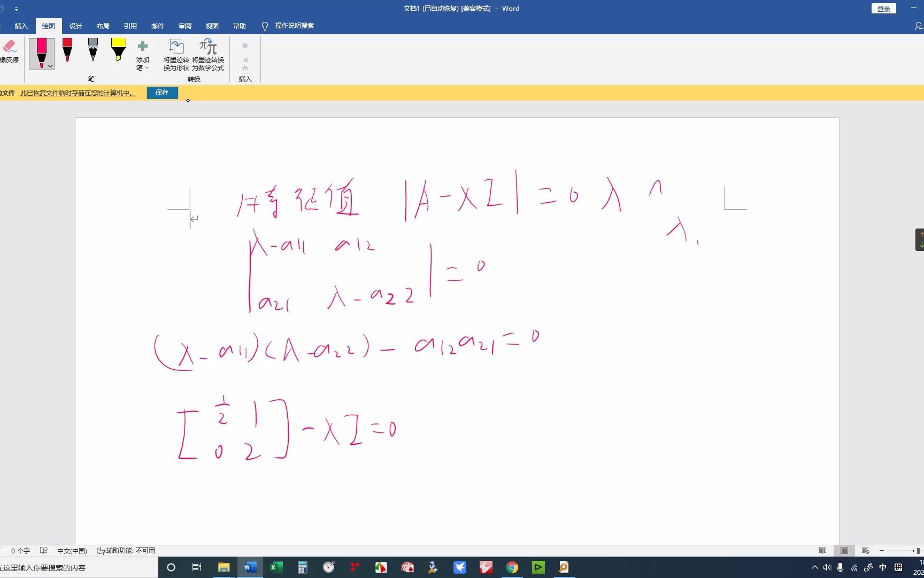Open Cortana circle icon
Viewport: 924px width, 578px height.
click(x=171, y=567)
